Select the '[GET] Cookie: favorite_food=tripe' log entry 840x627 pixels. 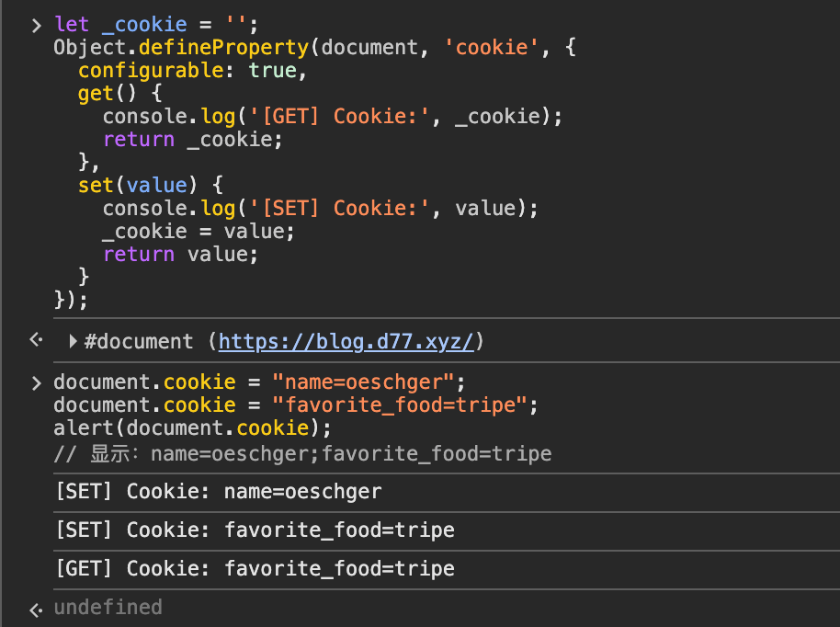255,569
